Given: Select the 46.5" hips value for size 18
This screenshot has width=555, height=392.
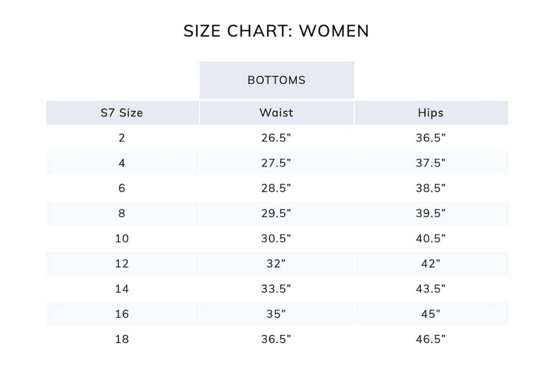Looking at the screenshot, I should (x=430, y=339).
